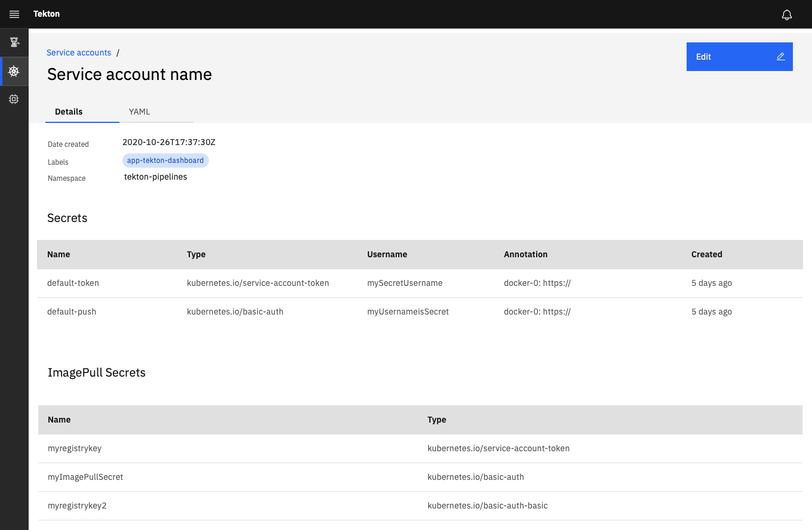812x530 pixels.
Task: Open the hamburger navigation menu
Action: tap(14, 14)
